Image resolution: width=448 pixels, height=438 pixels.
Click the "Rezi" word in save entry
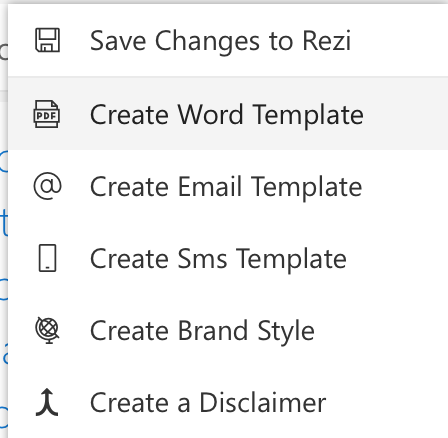326,41
